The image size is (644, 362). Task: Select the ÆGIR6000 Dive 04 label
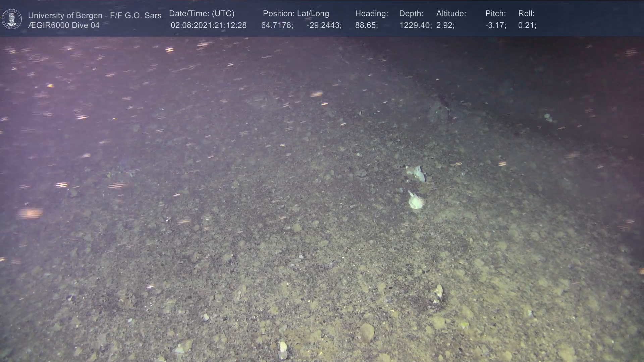click(x=64, y=25)
